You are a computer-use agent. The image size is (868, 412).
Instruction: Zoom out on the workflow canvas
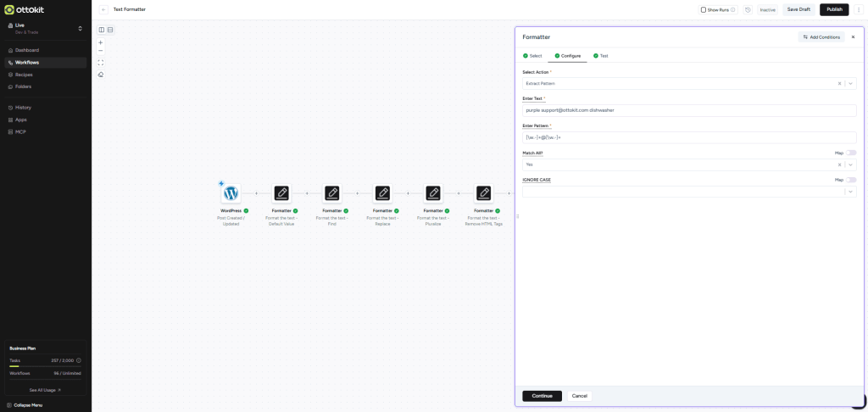click(101, 51)
